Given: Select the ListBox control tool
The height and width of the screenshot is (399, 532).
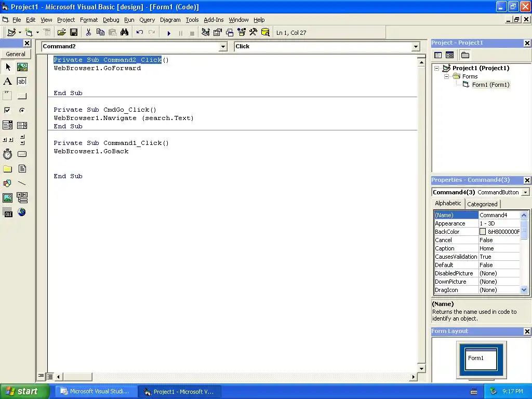Looking at the screenshot, I should click(22, 125).
